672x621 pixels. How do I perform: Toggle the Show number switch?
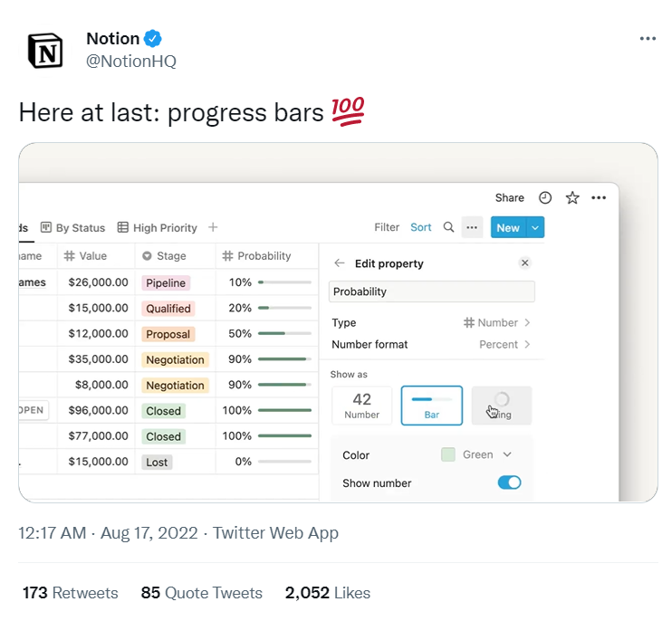pyautogui.click(x=509, y=482)
